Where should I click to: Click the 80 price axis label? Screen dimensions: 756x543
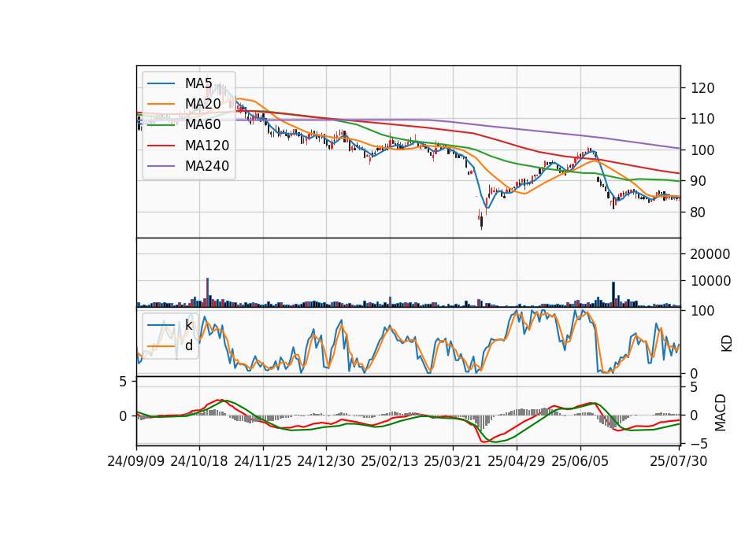point(699,212)
